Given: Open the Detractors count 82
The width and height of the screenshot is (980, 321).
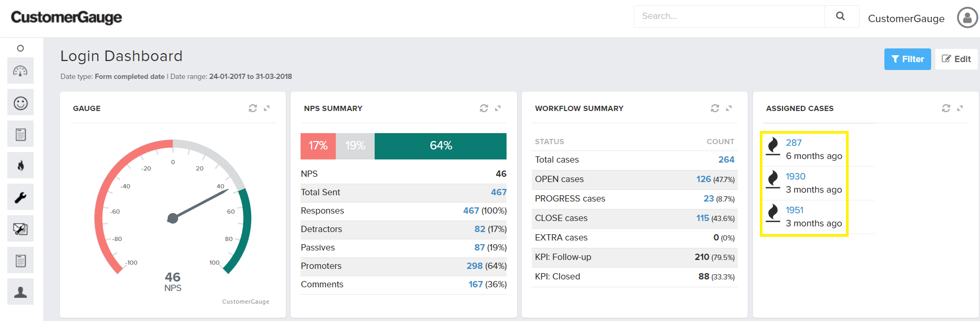Looking at the screenshot, I should coord(480,229).
